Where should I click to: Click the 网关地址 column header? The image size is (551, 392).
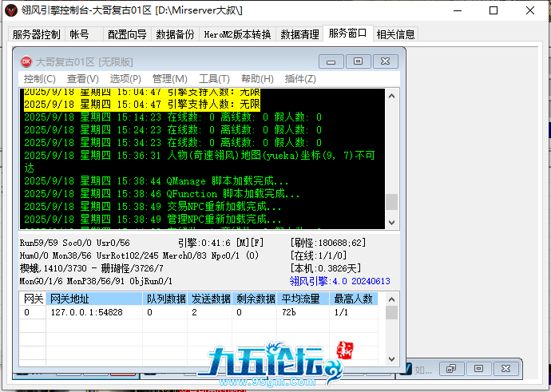pos(94,299)
